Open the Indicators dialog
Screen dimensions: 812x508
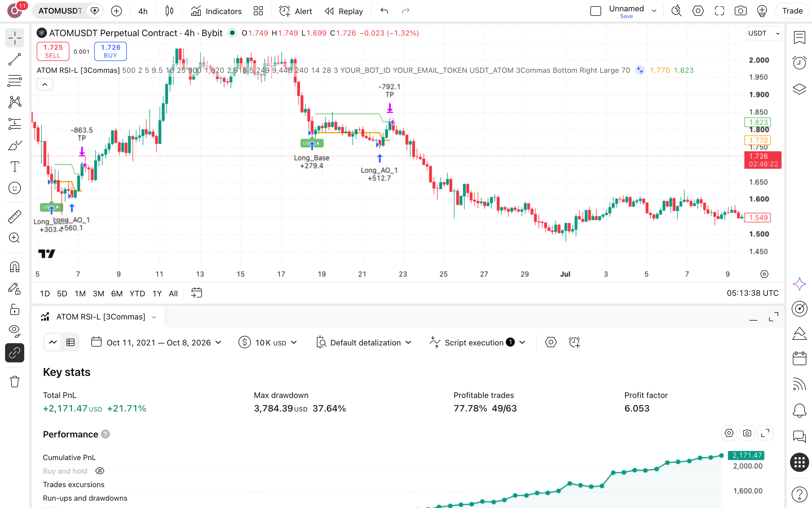coord(216,11)
